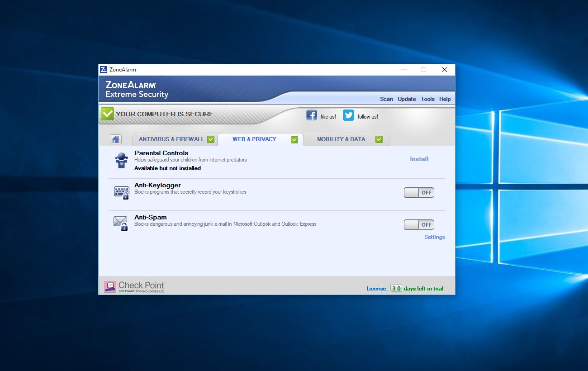The height and width of the screenshot is (371, 588).
Task: Open Anti-Spam Settings link
Action: pyautogui.click(x=435, y=237)
